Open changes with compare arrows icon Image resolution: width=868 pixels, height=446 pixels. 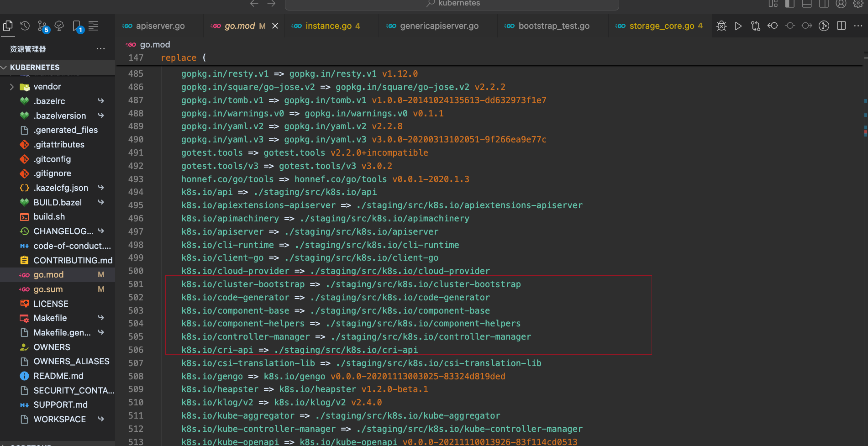pyautogui.click(x=756, y=26)
